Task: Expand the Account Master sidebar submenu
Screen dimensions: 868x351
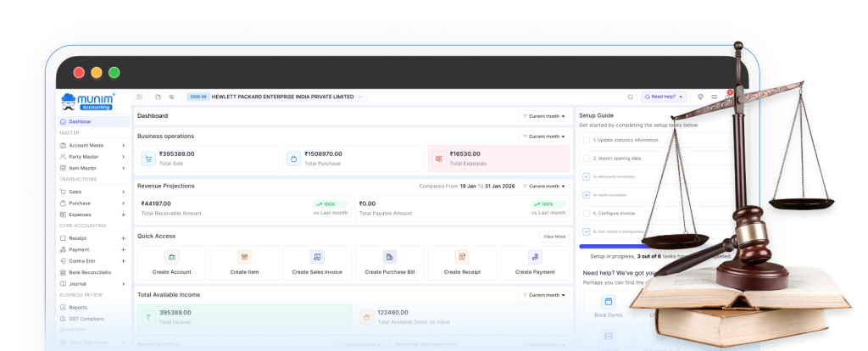Action: click(x=123, y=145)
